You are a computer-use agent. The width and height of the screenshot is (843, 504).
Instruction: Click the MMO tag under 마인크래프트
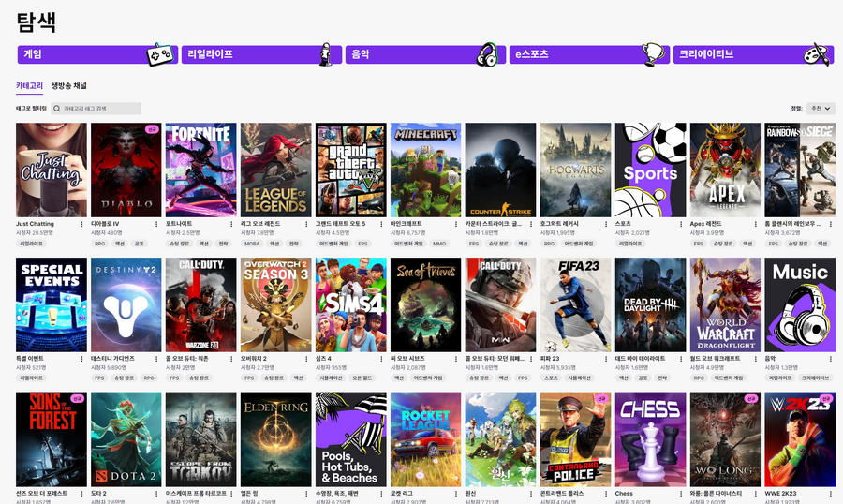click(439, 244)
